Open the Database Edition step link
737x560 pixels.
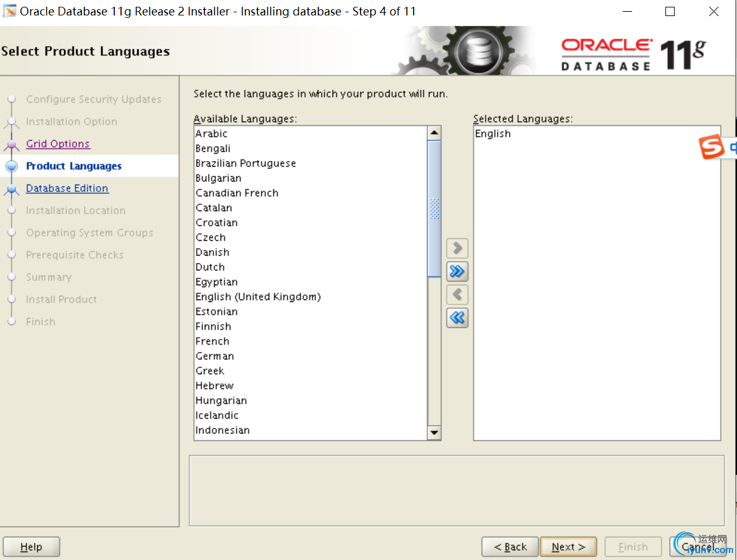(x=67, y=188)
